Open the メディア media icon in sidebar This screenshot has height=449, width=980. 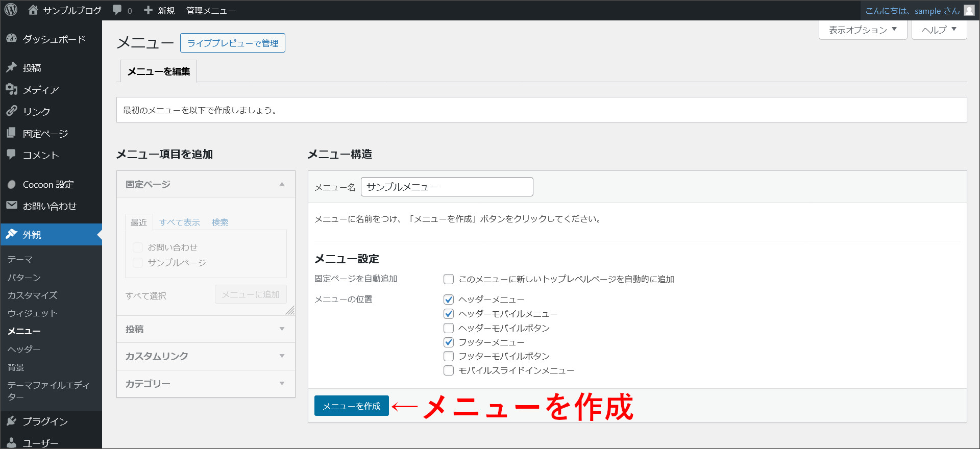(x=11, y=89)
